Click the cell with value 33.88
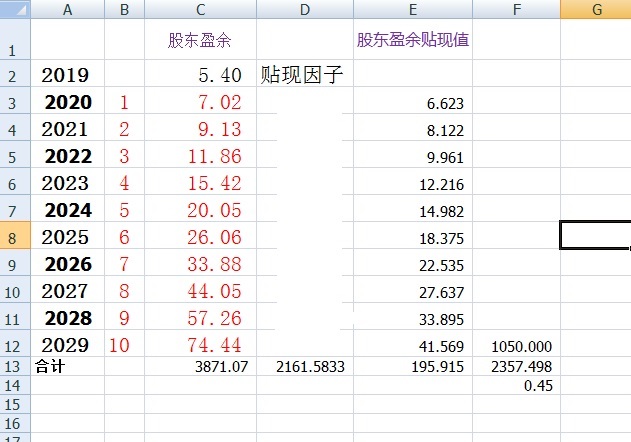631x442 pixels. (x=200, y=262)
